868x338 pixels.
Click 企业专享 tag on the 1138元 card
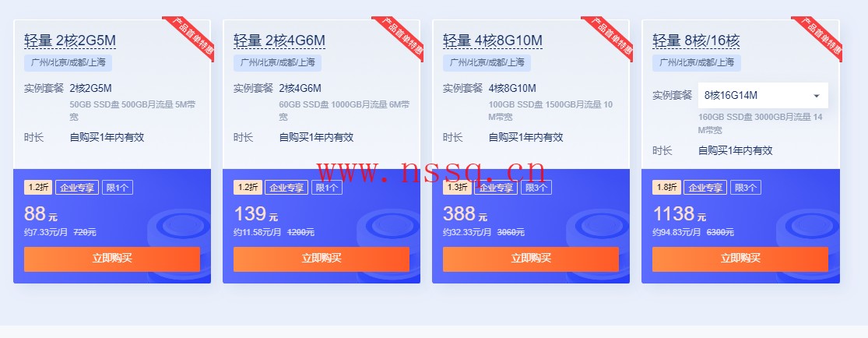705,187
